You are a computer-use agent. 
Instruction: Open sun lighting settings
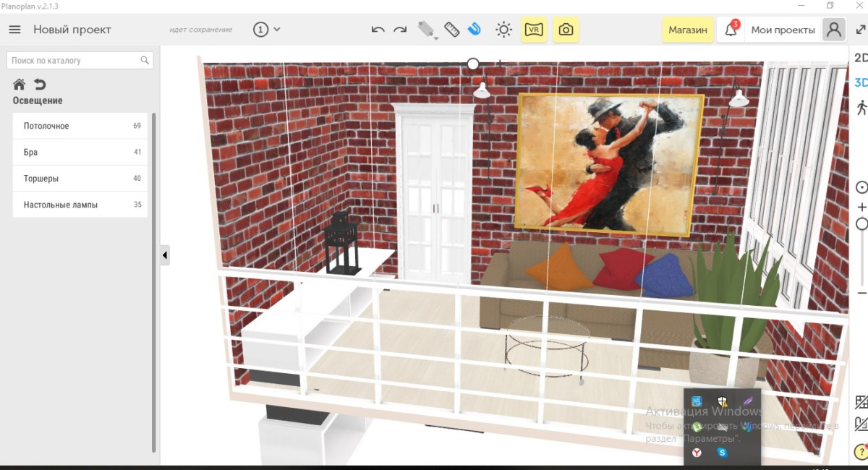(x=503, y=30)
